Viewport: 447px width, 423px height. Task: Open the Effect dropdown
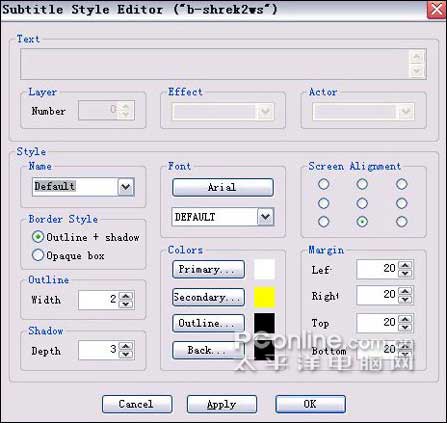click(x=265, y=112)
